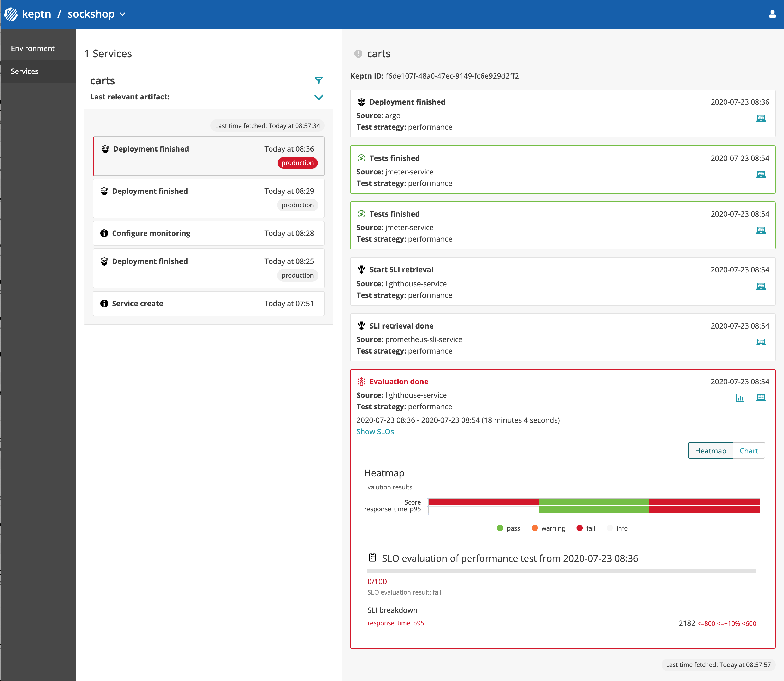Click the response_time_p95 SLI breakdown entry
784x681 pixels.
tap(395, 623)
